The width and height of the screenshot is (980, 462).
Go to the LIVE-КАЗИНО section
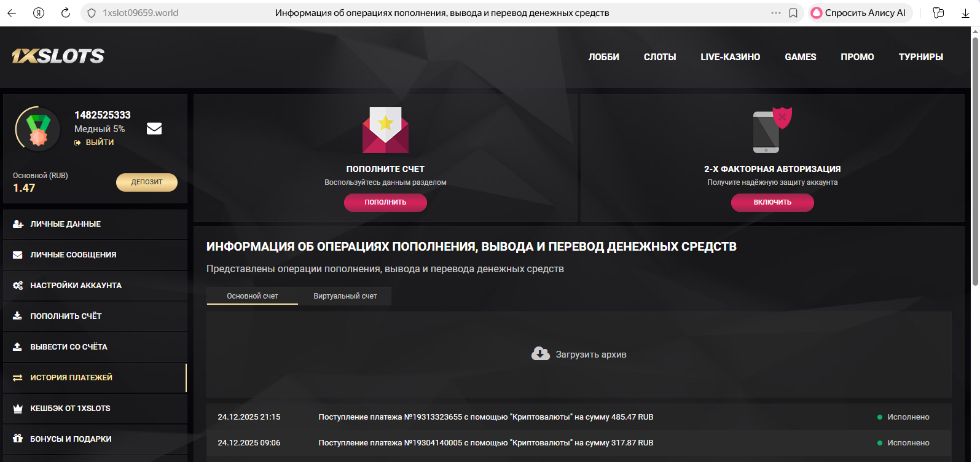tap(731, 57)
